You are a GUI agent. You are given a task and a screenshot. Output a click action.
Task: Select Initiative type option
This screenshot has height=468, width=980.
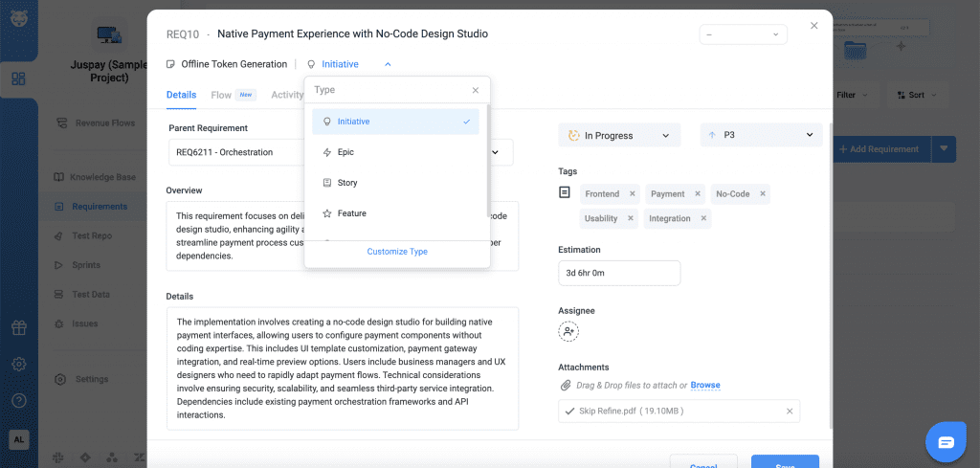point(395,122)
